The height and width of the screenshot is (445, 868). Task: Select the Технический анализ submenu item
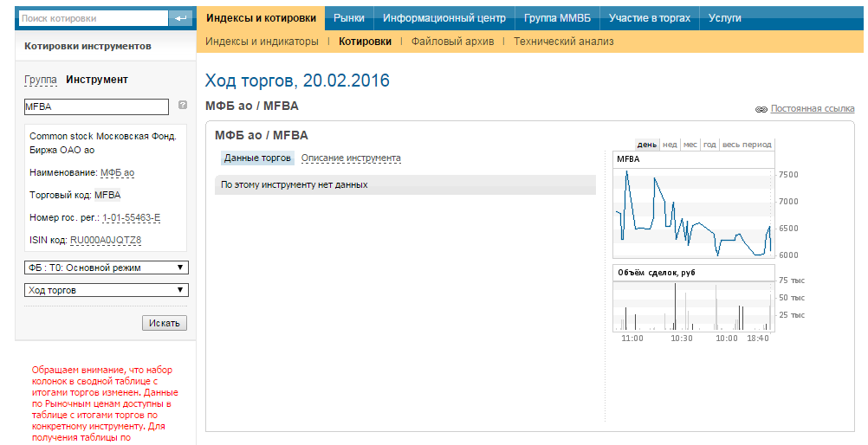563,41
